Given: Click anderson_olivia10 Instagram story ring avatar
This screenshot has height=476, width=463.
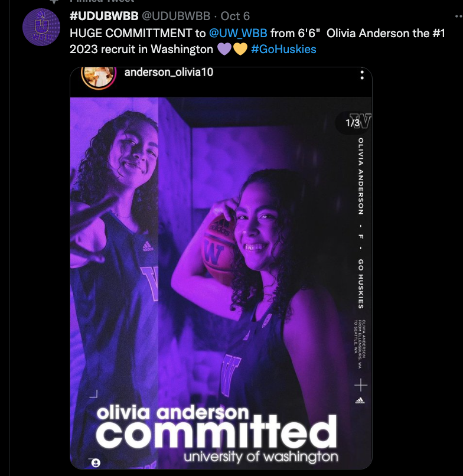Looking at the screenshot, I should 99,77.
